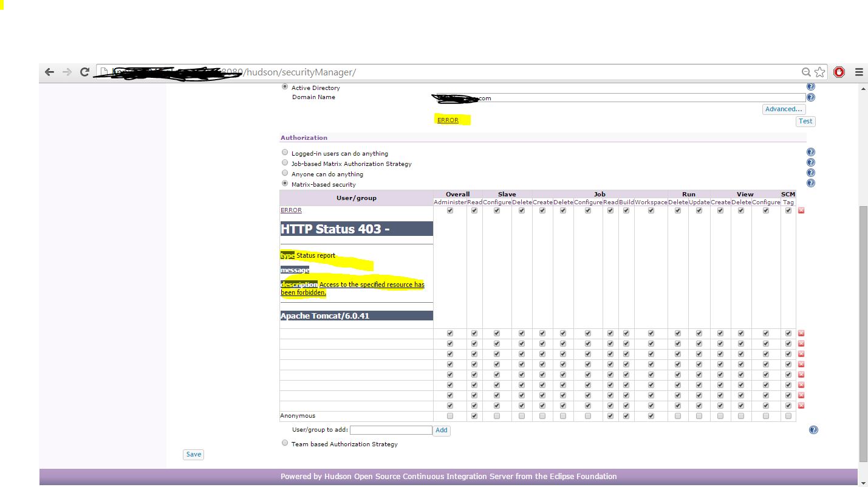The image size is (868, 487).
Task: Open help icon next to Domain Name
Action: 810,97
